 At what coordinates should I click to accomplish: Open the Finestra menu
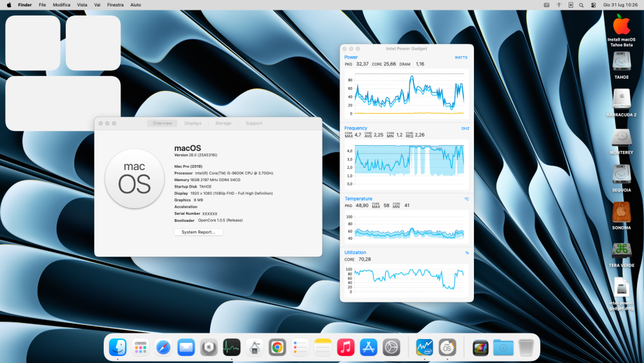click(115, 5)
